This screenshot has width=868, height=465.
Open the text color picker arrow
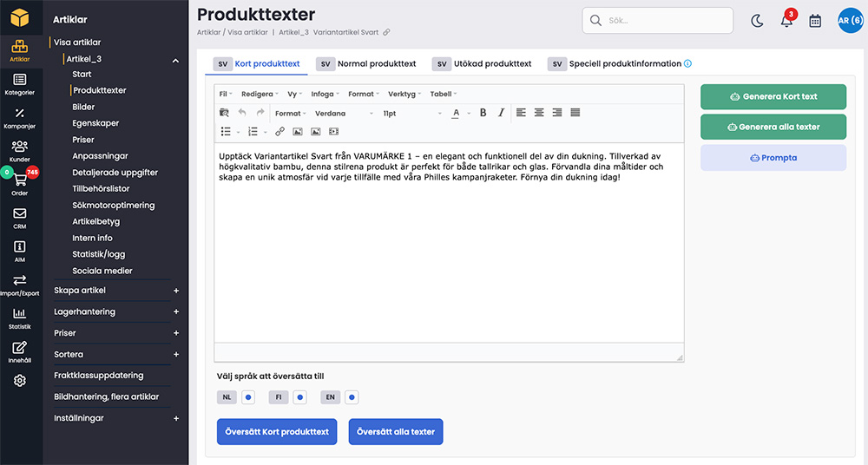[x=467, y=114]
